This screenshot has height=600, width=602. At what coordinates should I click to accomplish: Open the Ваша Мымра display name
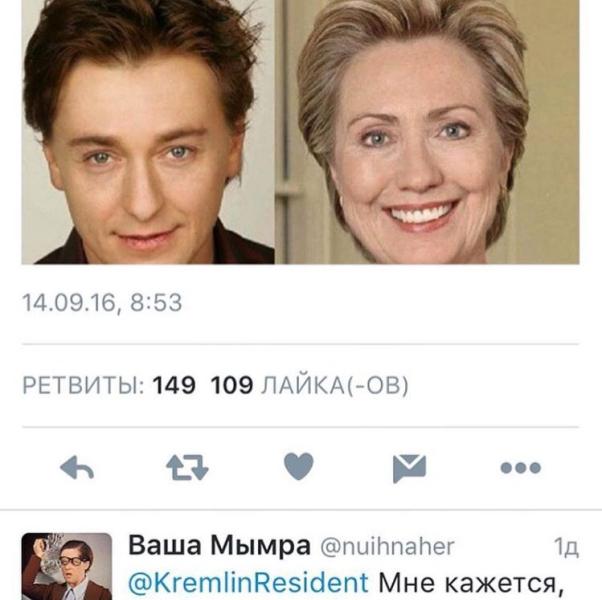pos(219,545)
